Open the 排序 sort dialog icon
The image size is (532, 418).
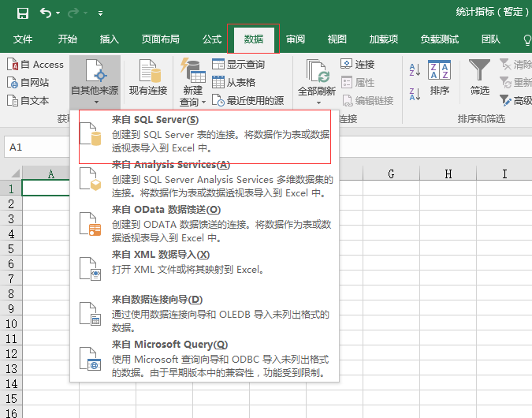point(439,70)
